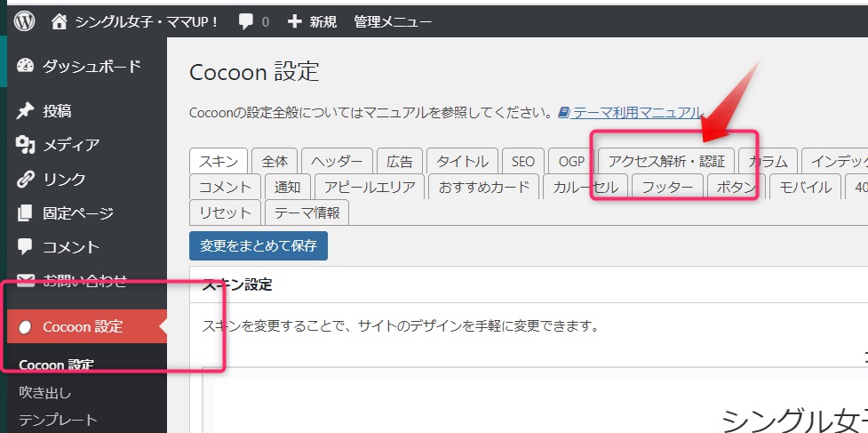Click the home icon beside site name
This screenshot has height=433, width=868.
coord(59,21)
